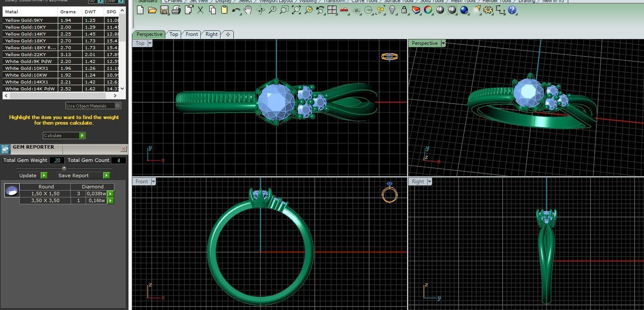
Task: Open the Perspective viewport title dropdown
Action: (443, 43)
